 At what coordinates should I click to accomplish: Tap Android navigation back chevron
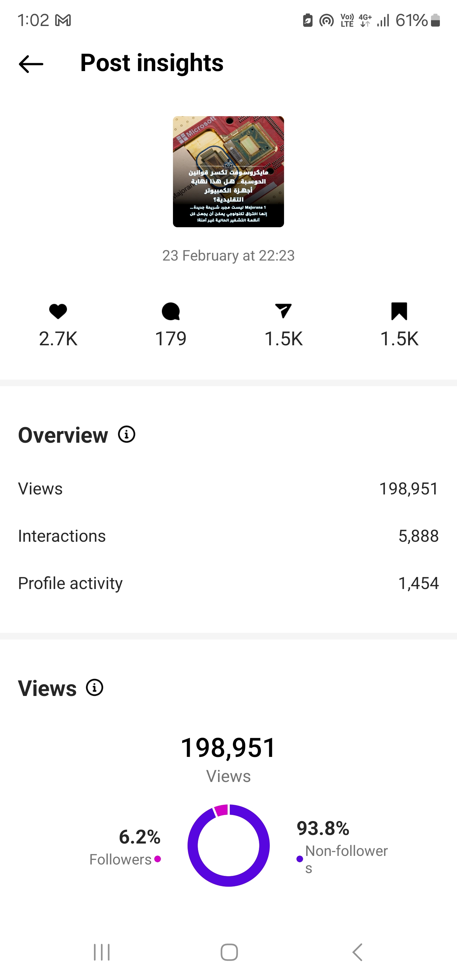point(357,952)
